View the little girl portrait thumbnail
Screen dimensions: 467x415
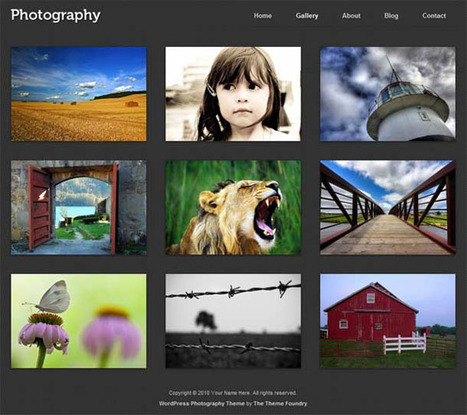click(233, 94)
